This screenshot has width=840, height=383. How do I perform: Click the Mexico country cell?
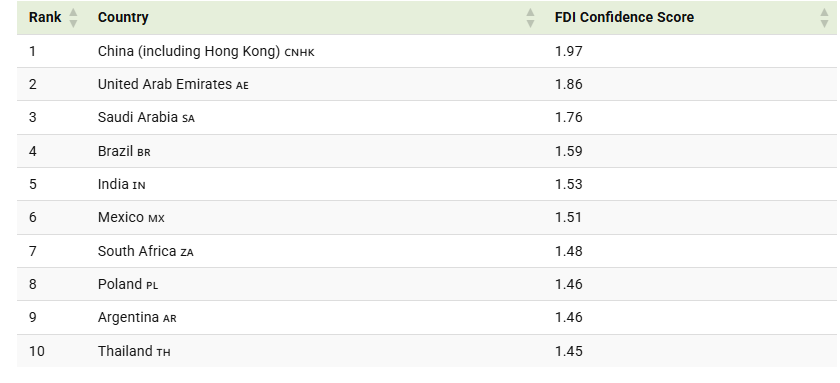tap(131, 217)
